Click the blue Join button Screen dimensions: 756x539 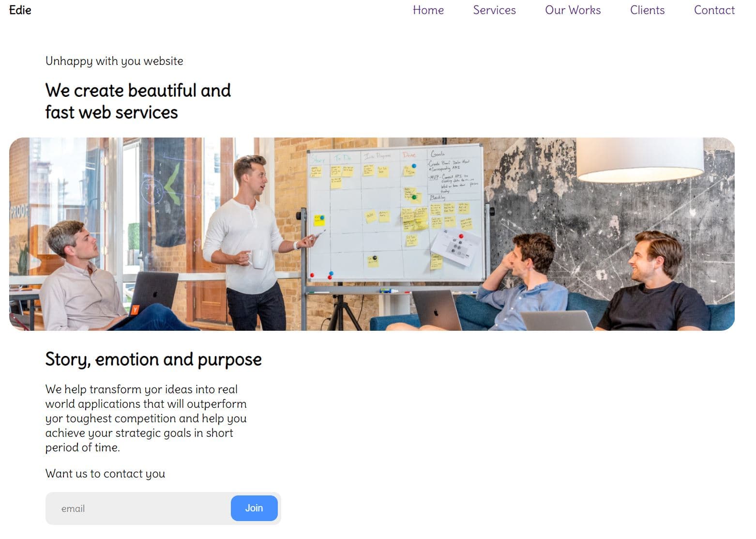point(254,508)
